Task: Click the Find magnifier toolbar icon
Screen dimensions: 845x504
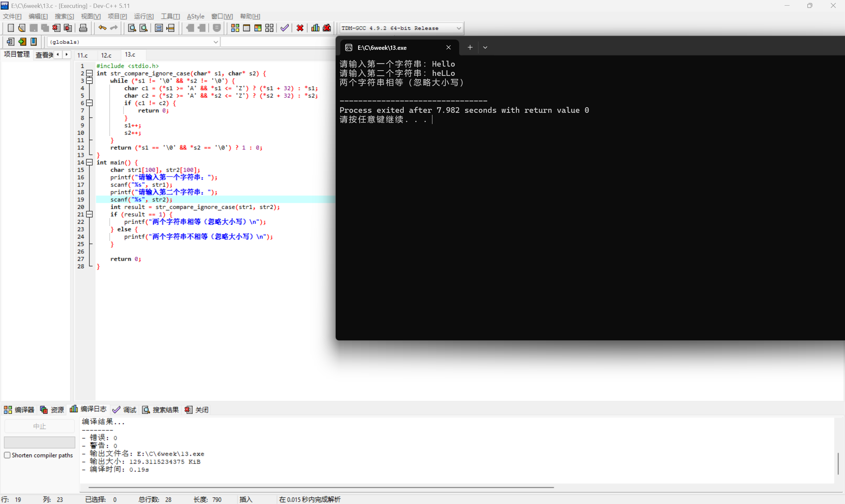Action: [x=132, y=28]
